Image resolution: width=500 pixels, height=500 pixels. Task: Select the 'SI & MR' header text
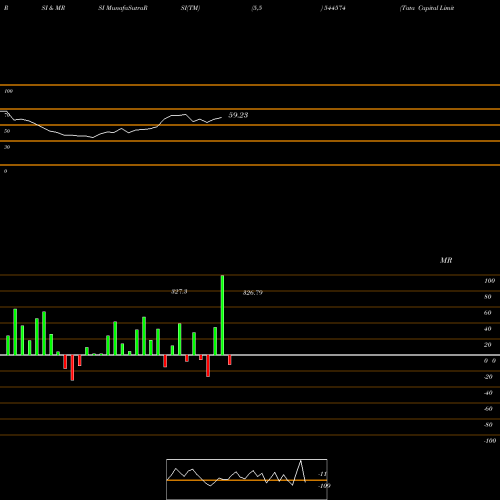point(53,8)
